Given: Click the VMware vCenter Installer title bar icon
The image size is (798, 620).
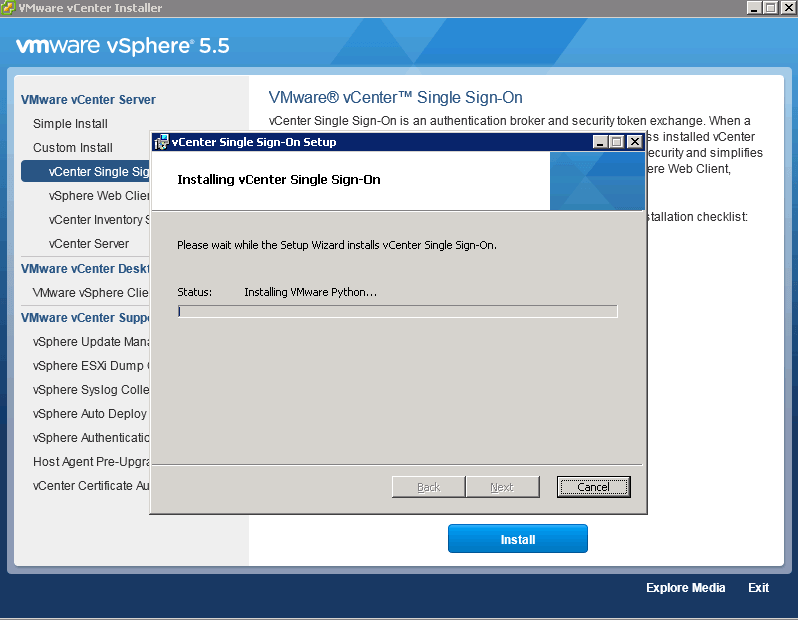Looking at the screenshot, I should click(8, 8).
